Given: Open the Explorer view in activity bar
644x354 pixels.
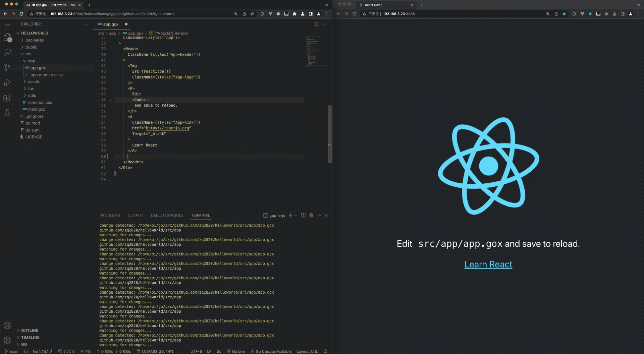Looking at the screenshot, I should 7,38.
